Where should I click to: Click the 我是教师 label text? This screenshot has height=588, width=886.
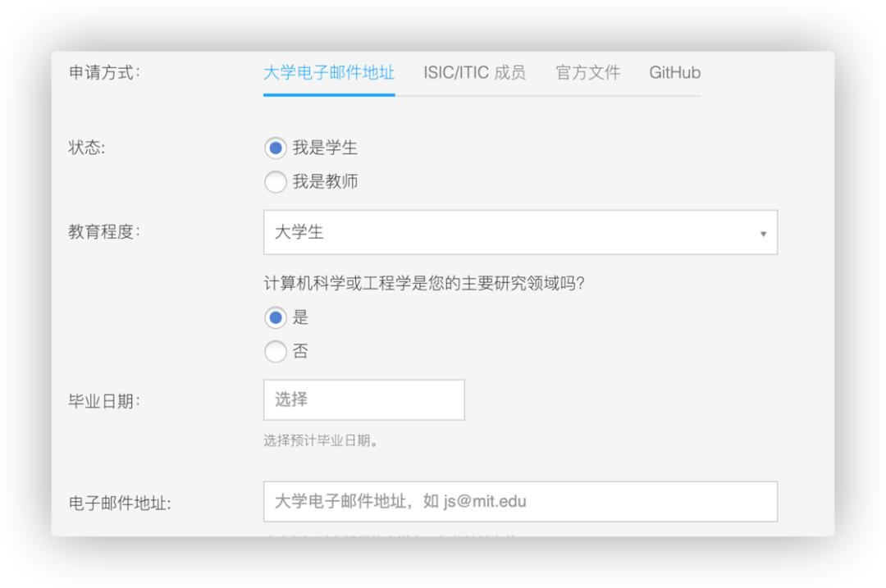[x=325, y=182]
